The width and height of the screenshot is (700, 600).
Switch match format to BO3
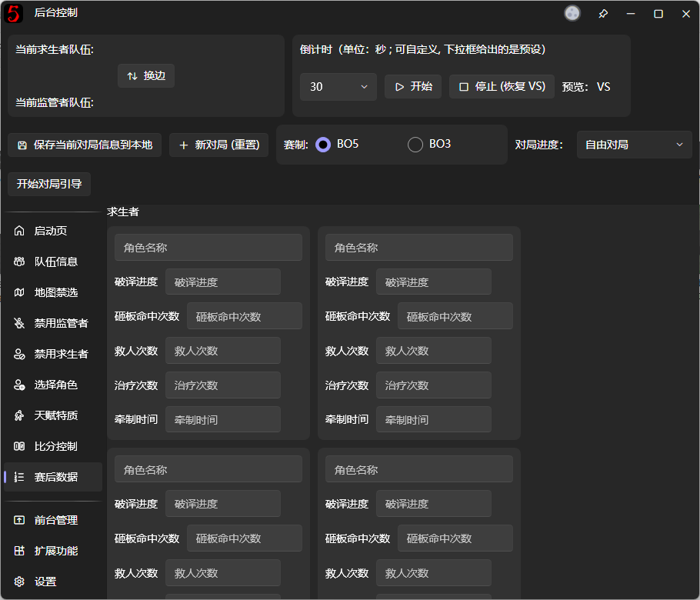click(x=415, y=144)
